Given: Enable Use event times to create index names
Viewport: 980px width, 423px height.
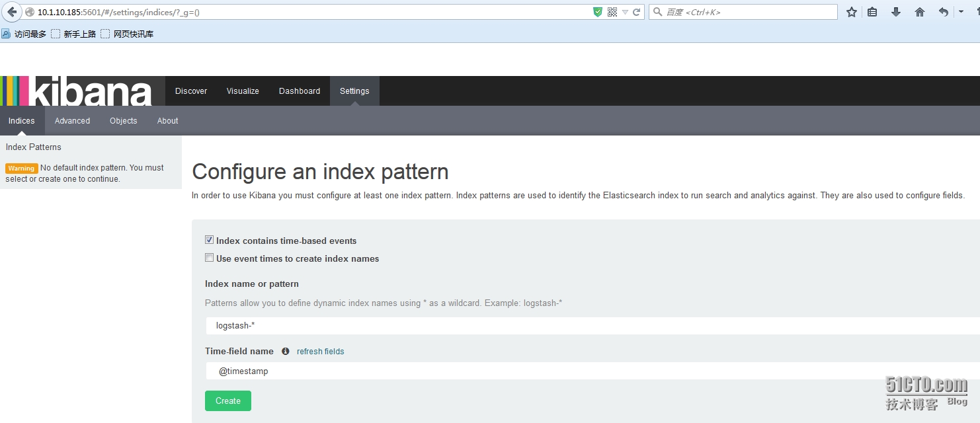Looking at the screenshot, I should [210, 258].
